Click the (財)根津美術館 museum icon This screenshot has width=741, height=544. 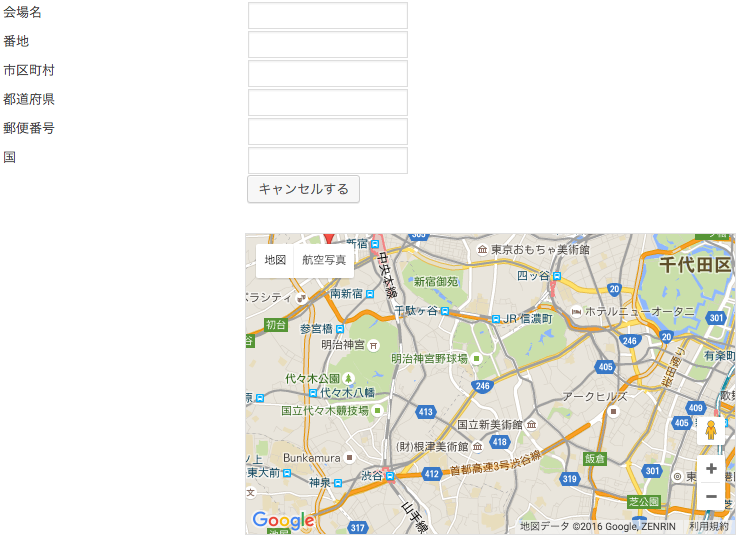[477, 446]
